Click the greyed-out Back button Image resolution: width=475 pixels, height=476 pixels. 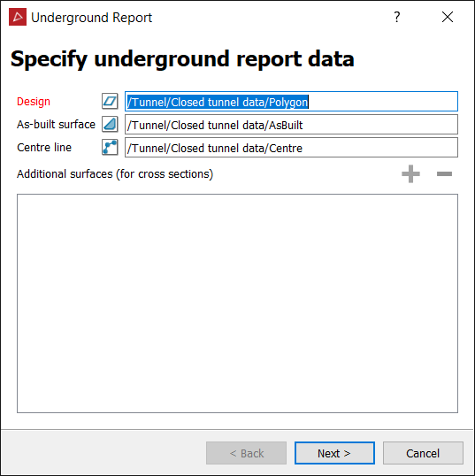pyautogui.click(x=246, y=453)
